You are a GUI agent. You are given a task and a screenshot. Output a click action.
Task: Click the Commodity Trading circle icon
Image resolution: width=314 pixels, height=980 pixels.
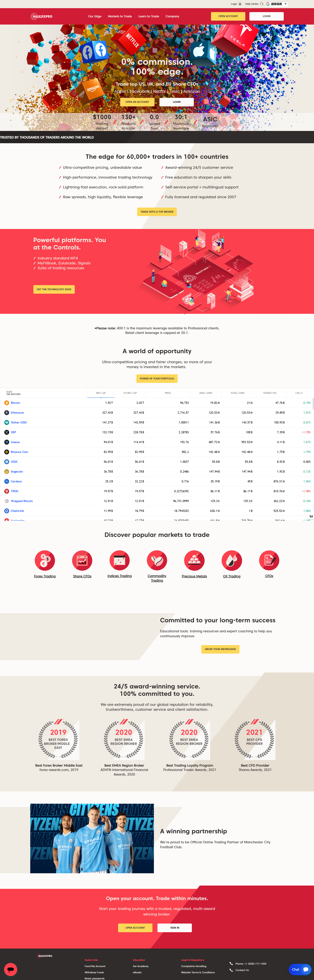[157, 560]
